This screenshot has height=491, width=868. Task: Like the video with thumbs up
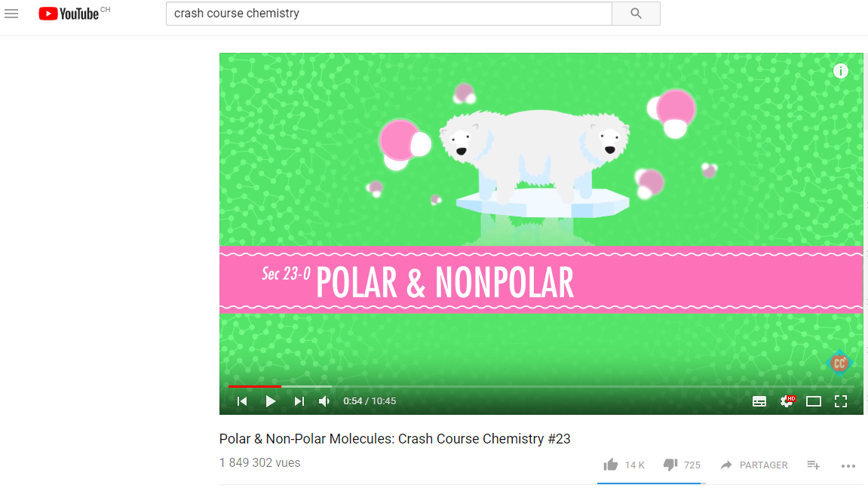pos(611,465)
